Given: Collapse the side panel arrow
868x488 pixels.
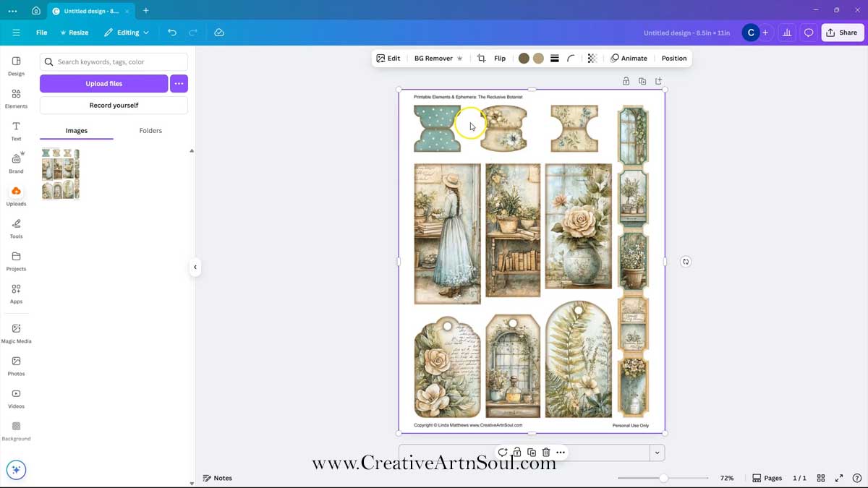Looking at the screenshot, I should click(x=195, y=267).
